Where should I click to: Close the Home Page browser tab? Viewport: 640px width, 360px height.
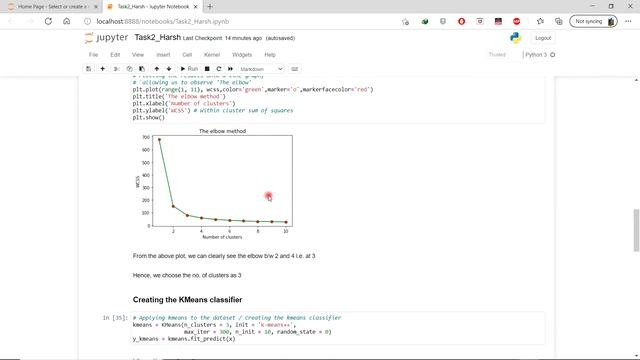pyautogui.click(x=96, y=7)
